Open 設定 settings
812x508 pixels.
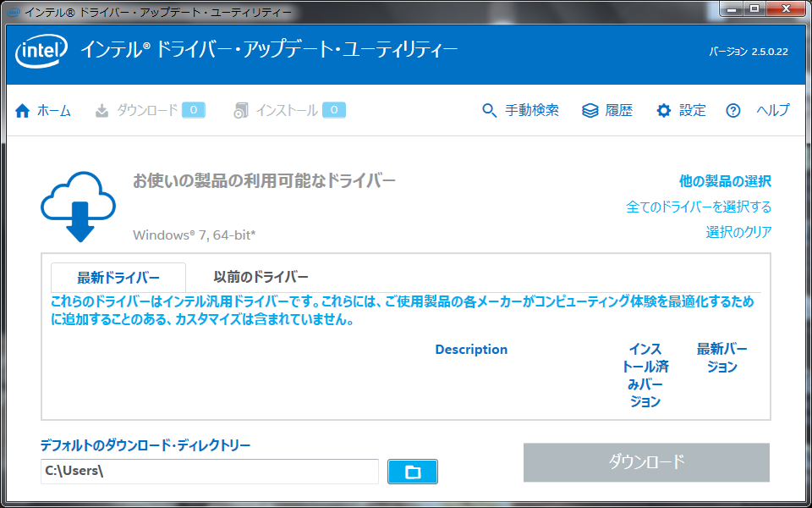693,110
